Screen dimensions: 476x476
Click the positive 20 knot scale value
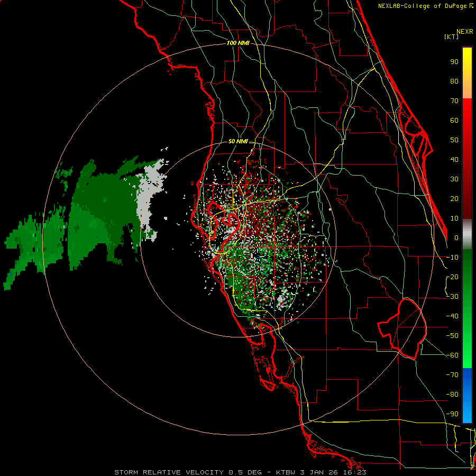pos(454,199)
